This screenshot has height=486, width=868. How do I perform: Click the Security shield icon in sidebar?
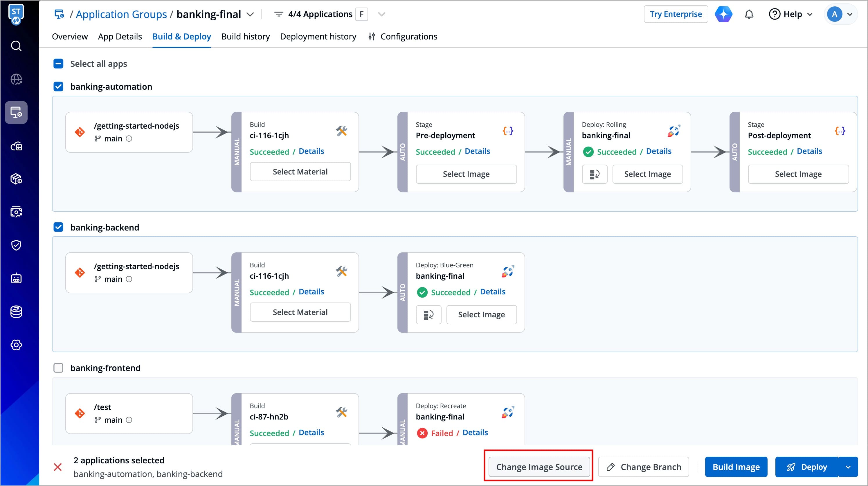coord(16,245)
